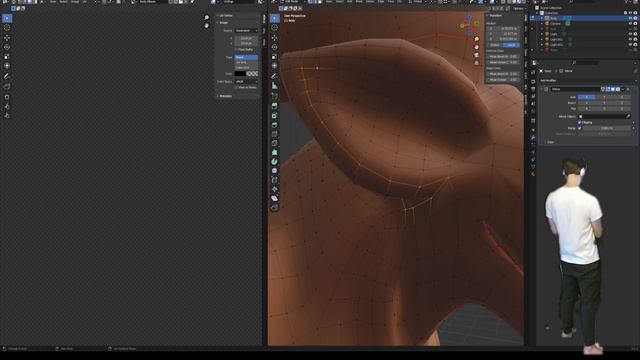Open the Add Modifier dropdown
Image resolution: width=640 pixels, height=360 pixels.
(x=587, y=81)
